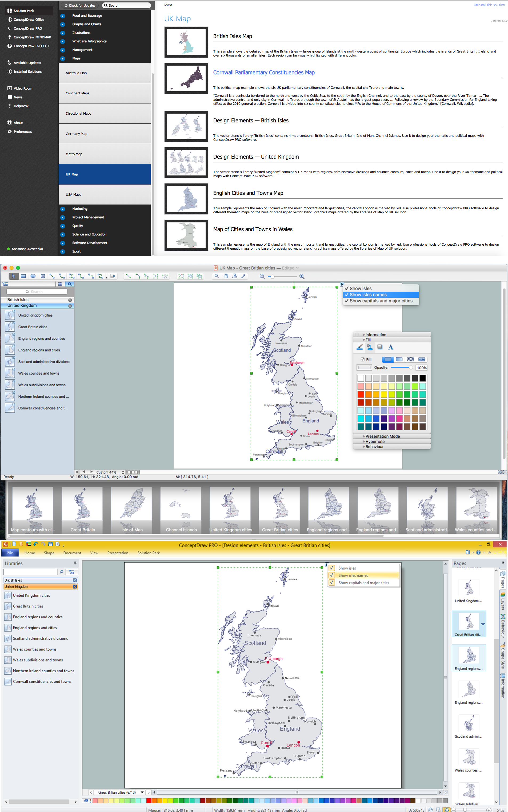This screenshot has height=812, width=508.
Task: Uncheck 'Show isles names' in Windows menu
Action: point(332,575)
